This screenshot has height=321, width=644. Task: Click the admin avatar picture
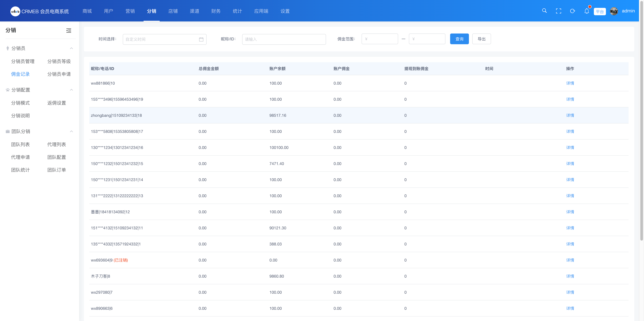(614, 11)
